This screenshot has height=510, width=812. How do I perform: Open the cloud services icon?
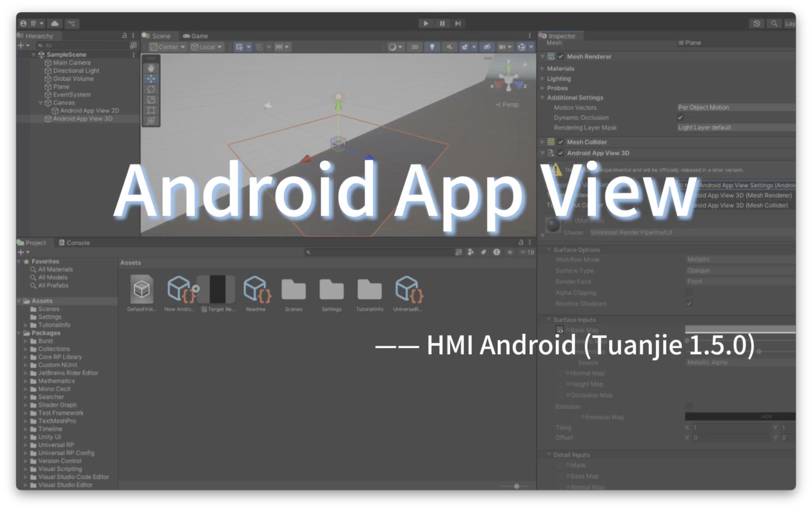pos(55,23)
